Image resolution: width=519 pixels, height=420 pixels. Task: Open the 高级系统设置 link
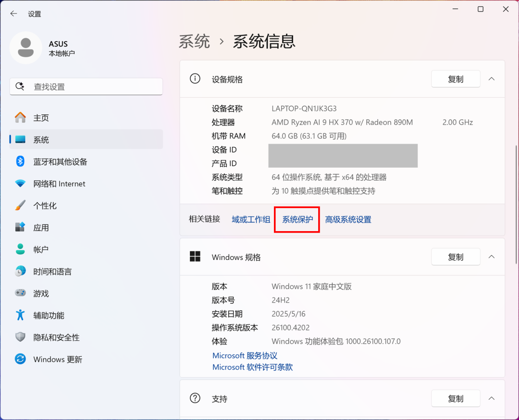tap(348, 220)
